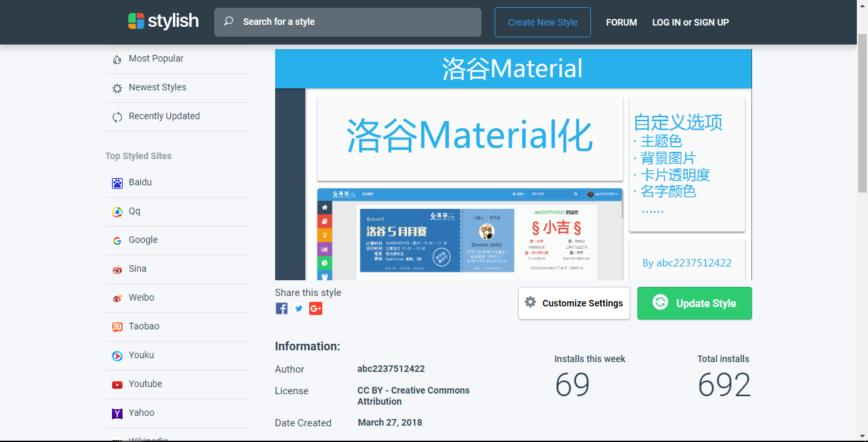The image size is (868, 442).
Task: Focus the Search for a style field
Action: pos(348,22)
